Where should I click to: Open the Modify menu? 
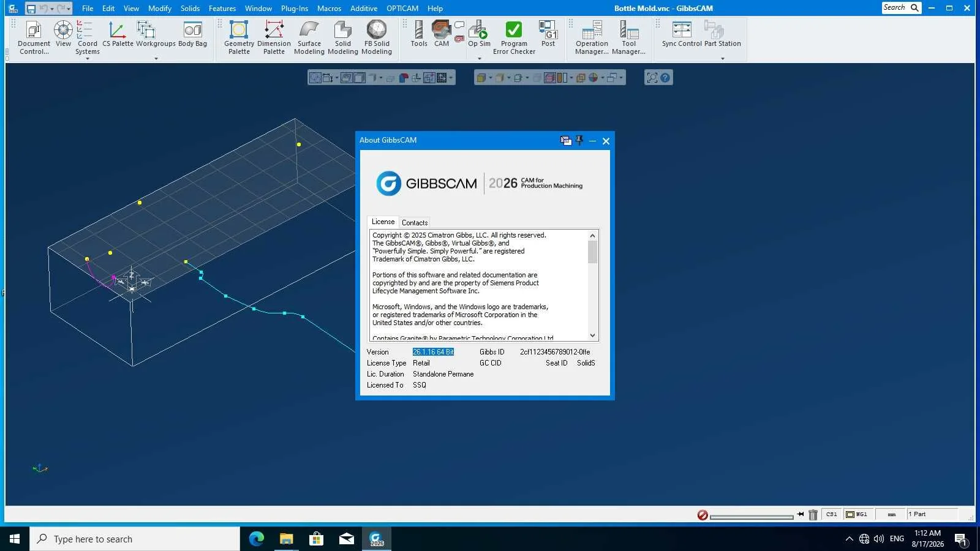(x=159, y=9)
